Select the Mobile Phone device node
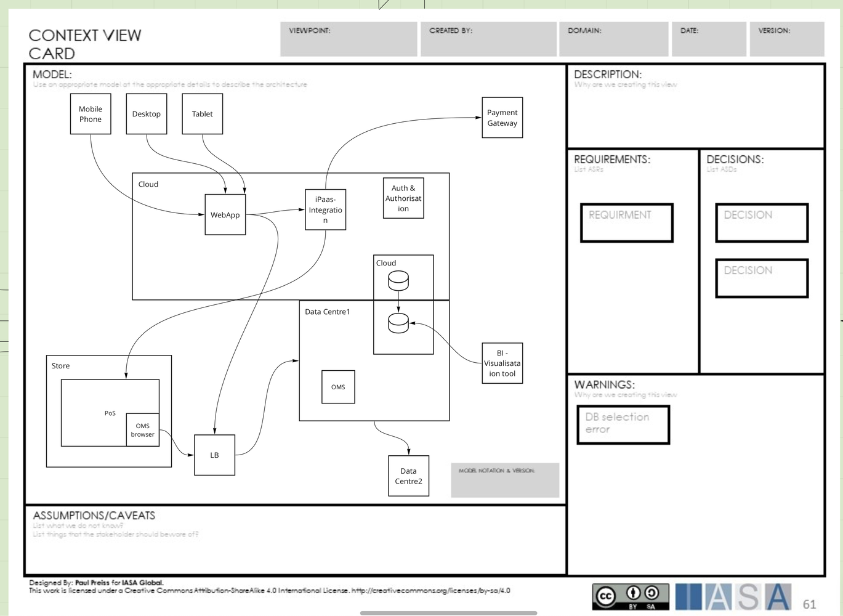 [x=90, y=114]
